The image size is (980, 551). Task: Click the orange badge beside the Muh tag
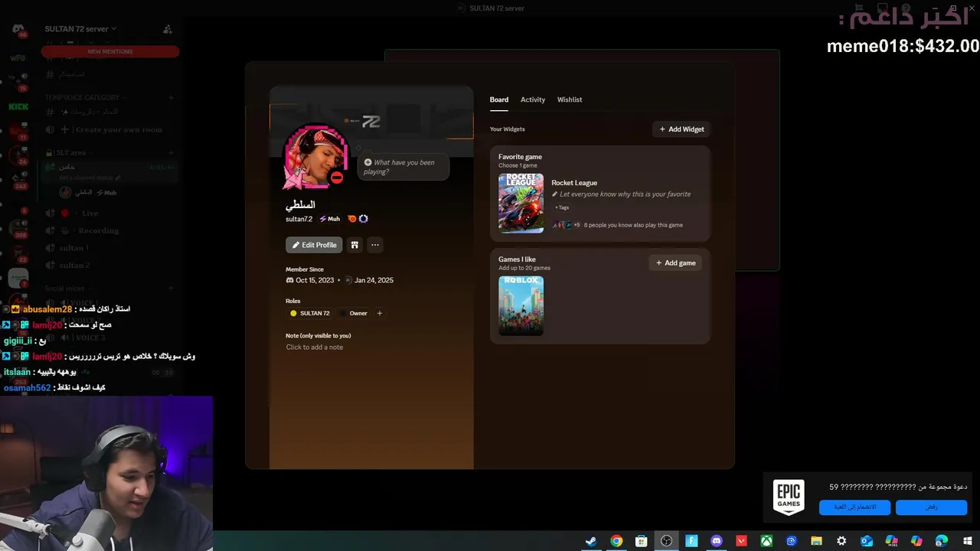click(352, 219)
